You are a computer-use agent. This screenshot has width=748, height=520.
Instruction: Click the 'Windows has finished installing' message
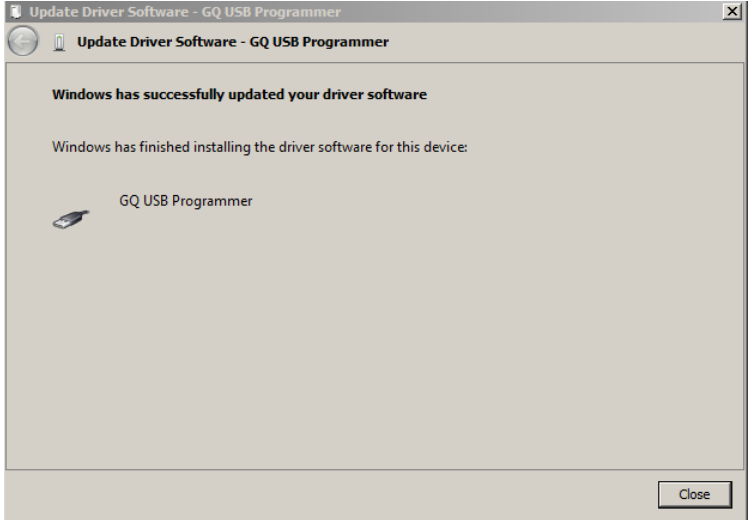click(x=260, y=147)
